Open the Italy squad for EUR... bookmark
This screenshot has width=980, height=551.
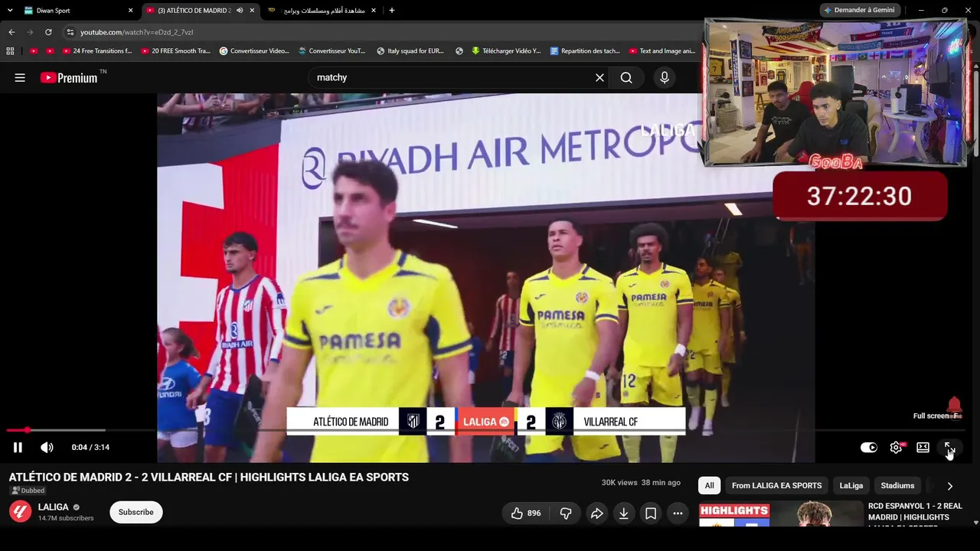(x=410, y=51)
